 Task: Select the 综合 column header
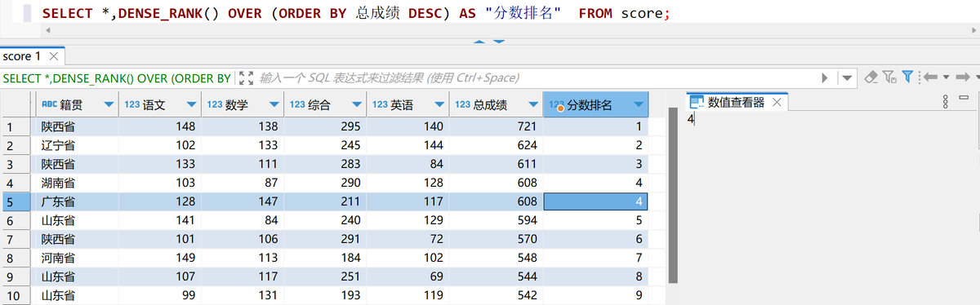324,104
